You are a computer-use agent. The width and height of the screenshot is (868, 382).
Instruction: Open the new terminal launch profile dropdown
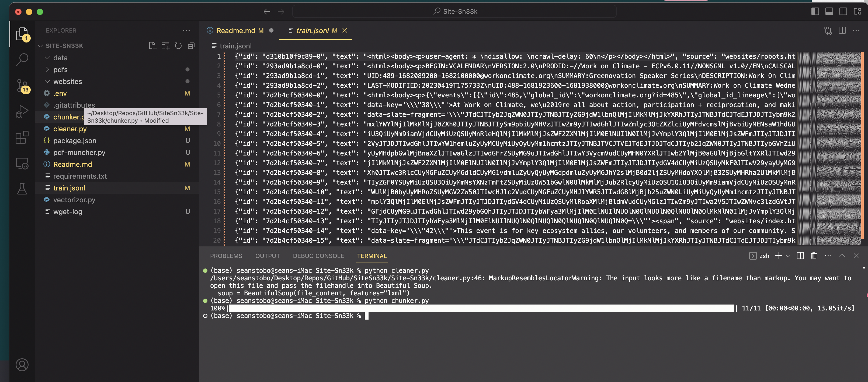[788, 256]
